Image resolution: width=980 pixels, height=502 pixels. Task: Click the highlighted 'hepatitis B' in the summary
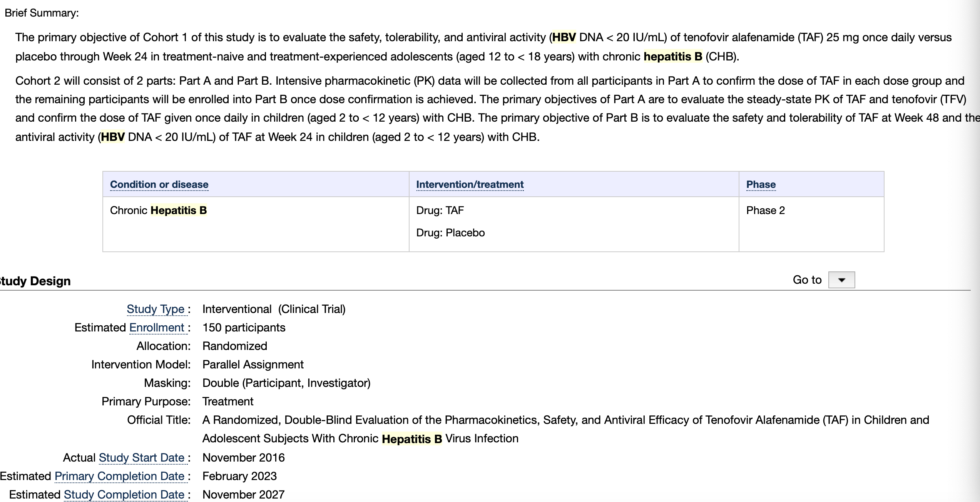tap(673, 57)
